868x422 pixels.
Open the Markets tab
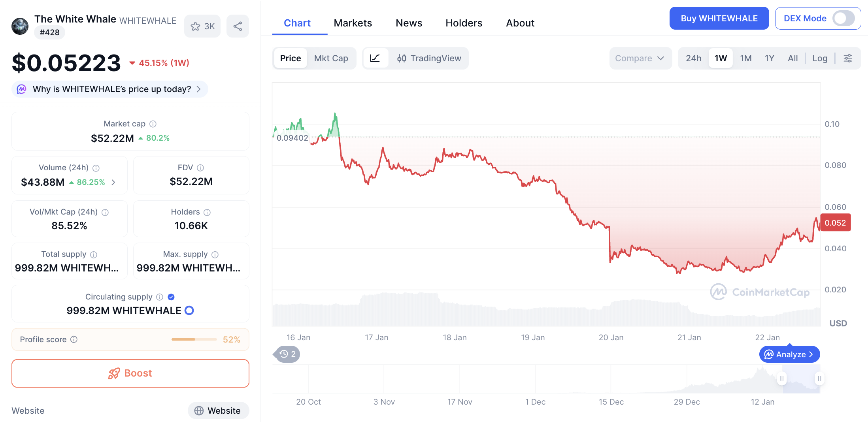point(353,23)
